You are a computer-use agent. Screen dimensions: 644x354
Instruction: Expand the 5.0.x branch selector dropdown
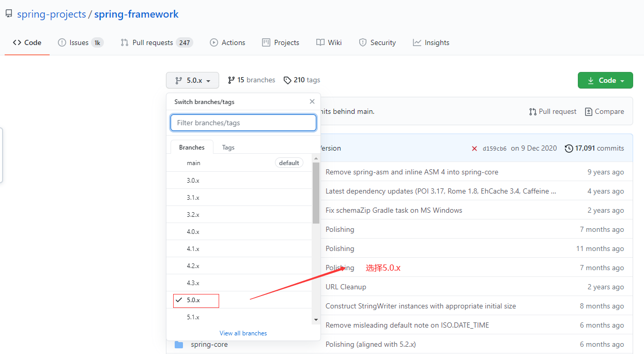(192, 80)
